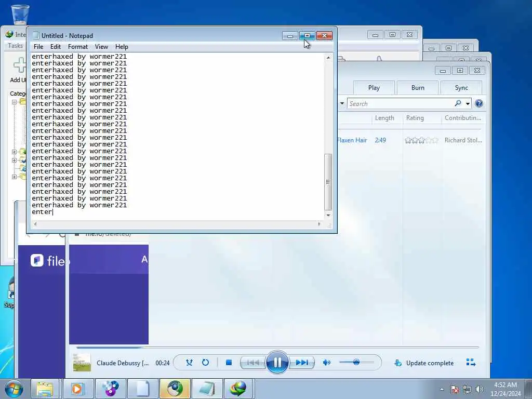532x399 pixels.
Task: Click the search magnifier icon in Media Player
Action: tap(458, 103)
